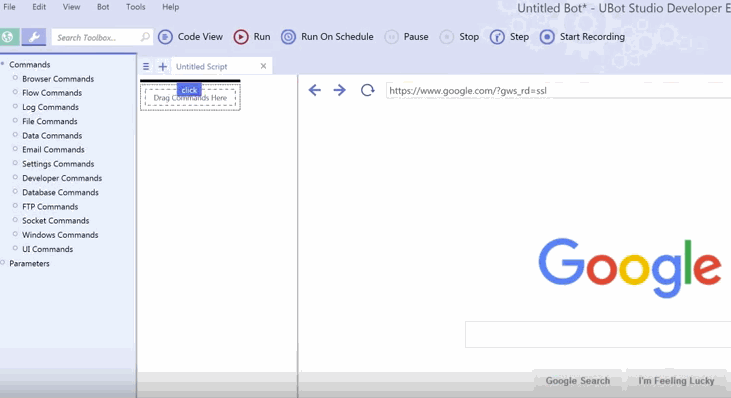Click the Drag Commands Here area
The width and height of the screenshot is (731, 398).
tap(190, 98)
